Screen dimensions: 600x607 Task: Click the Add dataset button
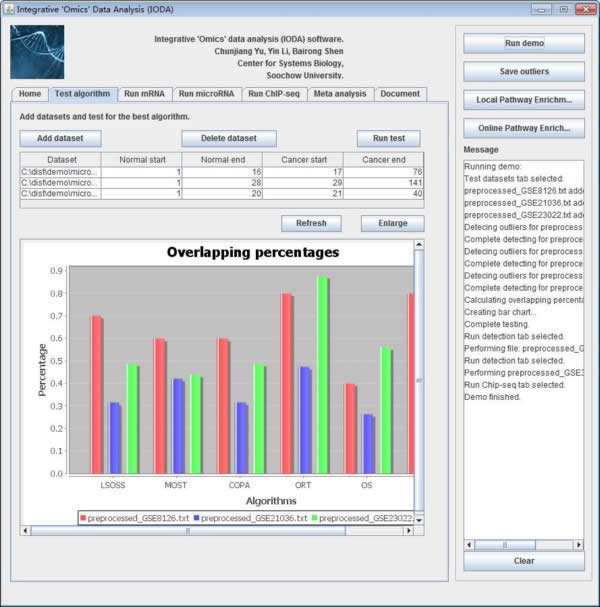pos(60,138)
